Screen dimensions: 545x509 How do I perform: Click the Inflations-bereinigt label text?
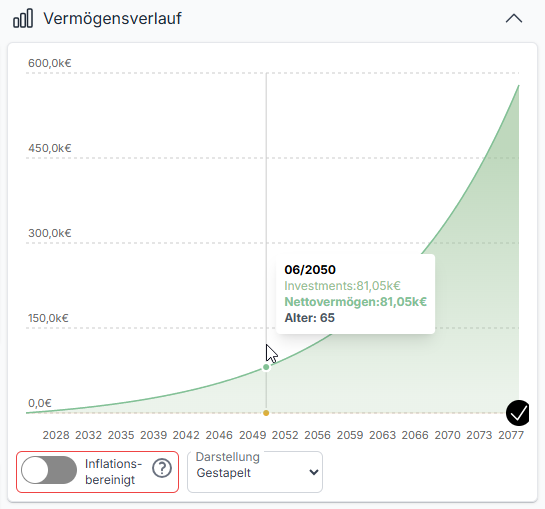click(113, 472)
